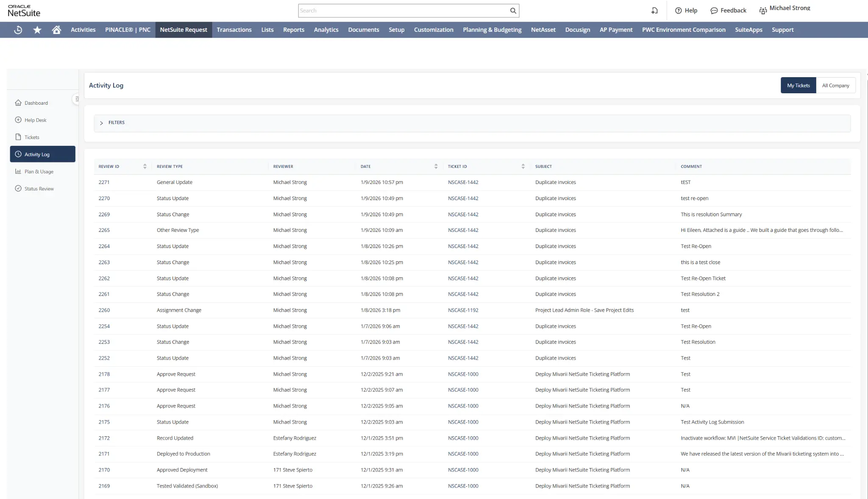Open the Recent Records history icon
The image size is (868, 499).
tap(18, 30)
